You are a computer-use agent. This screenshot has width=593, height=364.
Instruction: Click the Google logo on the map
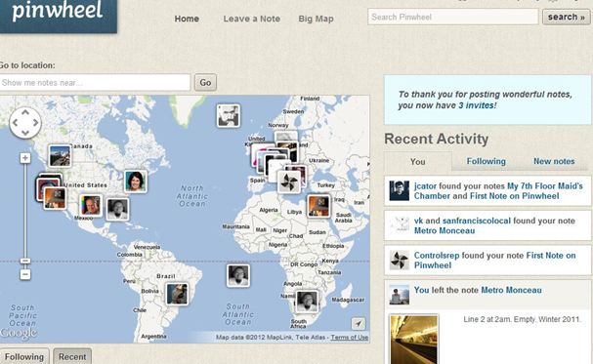(19, 333)
